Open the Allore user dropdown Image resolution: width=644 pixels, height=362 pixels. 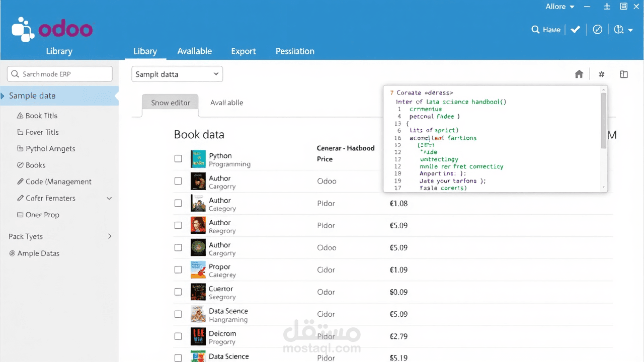pos(560,7)
